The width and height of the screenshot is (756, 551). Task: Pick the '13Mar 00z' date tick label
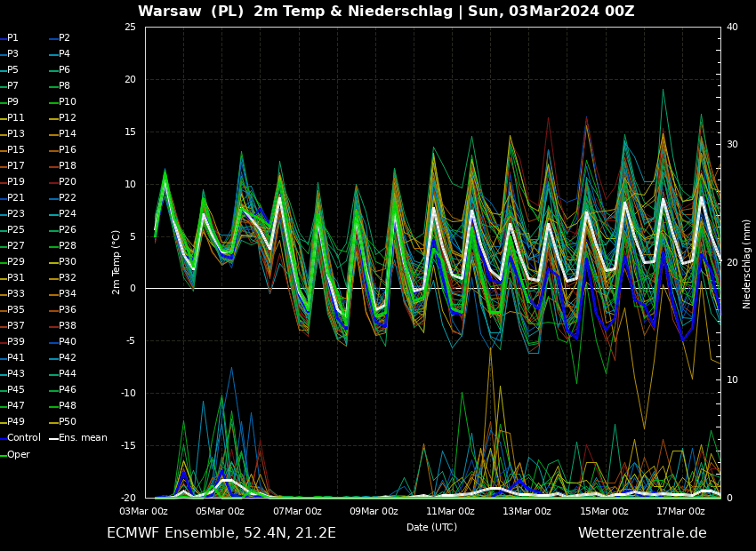point(527,512)
